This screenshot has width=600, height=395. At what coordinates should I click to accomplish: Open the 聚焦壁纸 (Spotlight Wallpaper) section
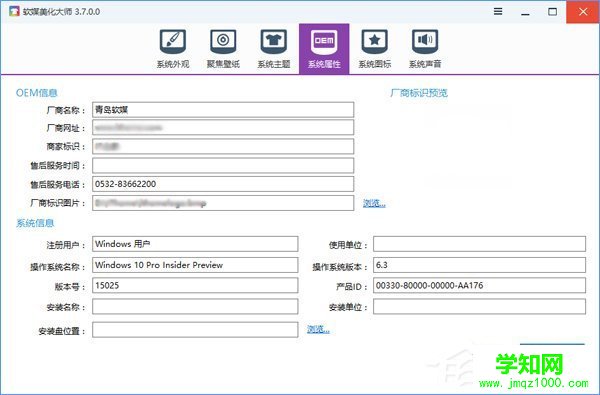pyautogui.click(x=223, y=49)
